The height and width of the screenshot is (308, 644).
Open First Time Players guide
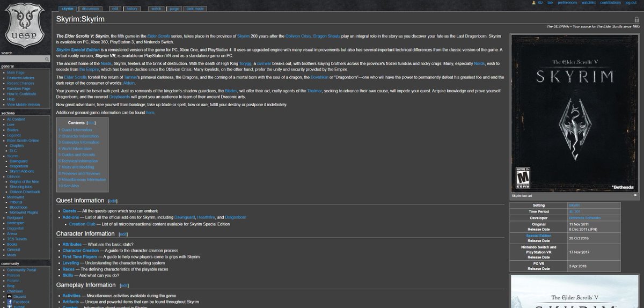tap(80, 257)
